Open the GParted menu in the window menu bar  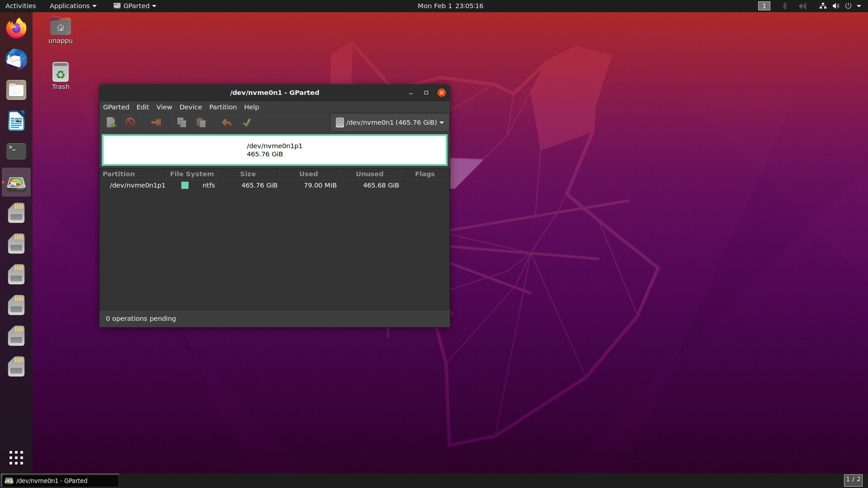[x=116, y=107]
